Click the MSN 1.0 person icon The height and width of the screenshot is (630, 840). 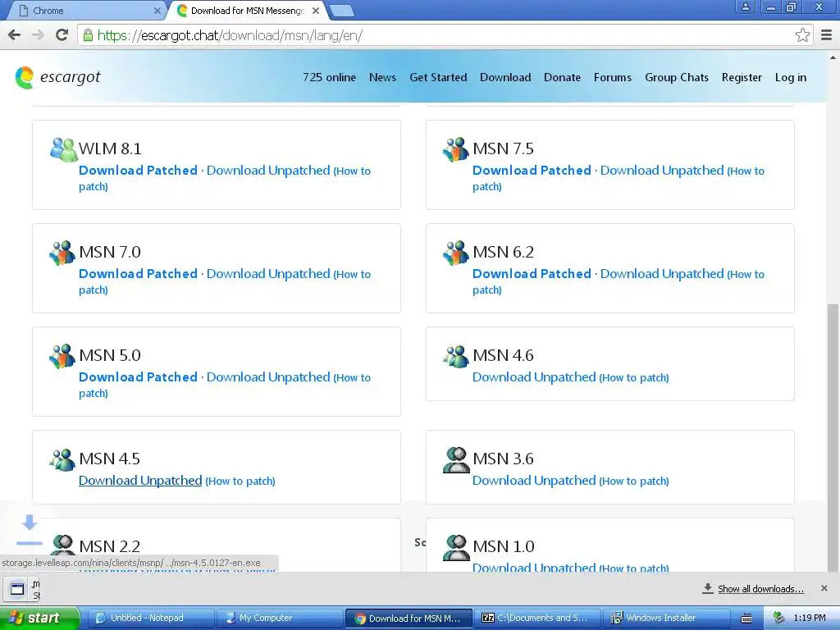[456, 547]
